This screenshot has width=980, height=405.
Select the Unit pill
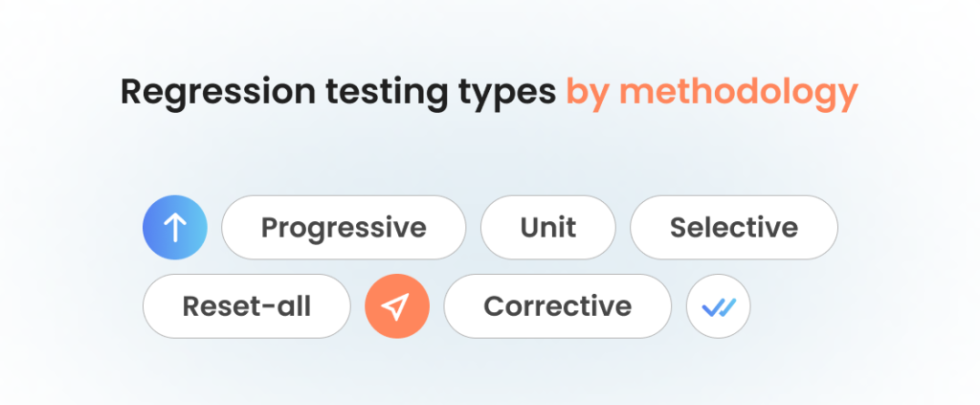click(548, 228)
